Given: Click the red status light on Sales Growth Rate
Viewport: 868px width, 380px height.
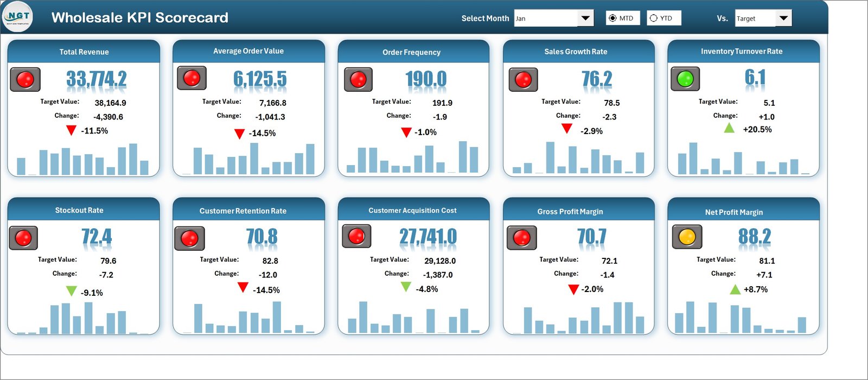Looking at the screenshot, I should 523,80.
